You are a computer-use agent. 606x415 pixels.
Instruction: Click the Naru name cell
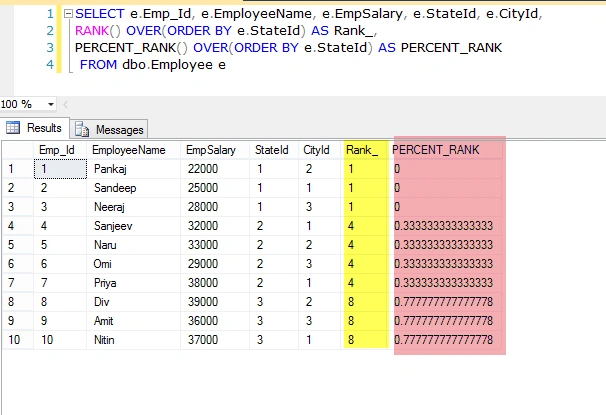pos(133,245)
